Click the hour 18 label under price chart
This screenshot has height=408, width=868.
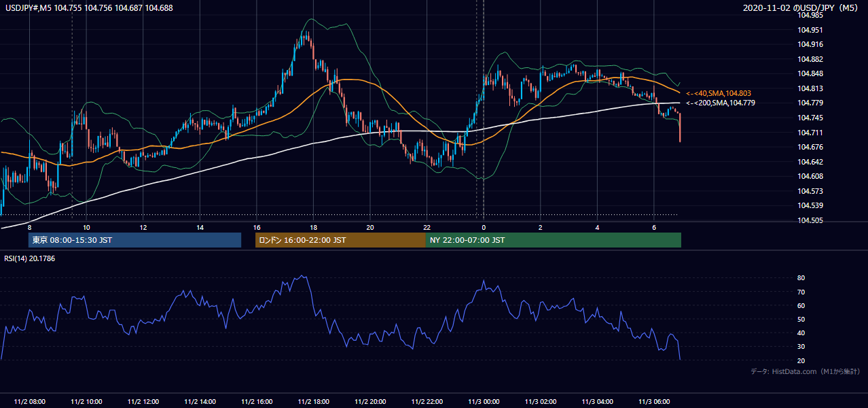[313, 227]
